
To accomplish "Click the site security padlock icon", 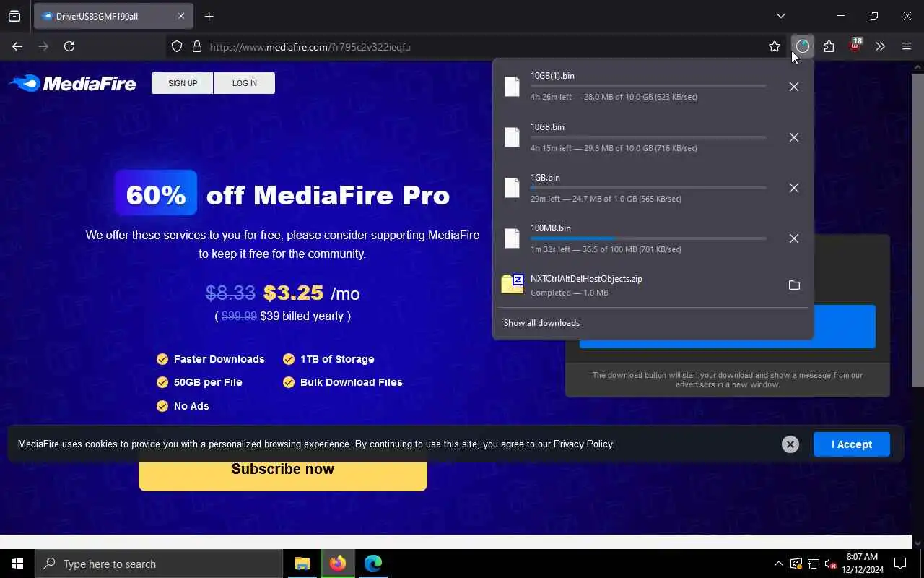I will (x=196, y=47).
